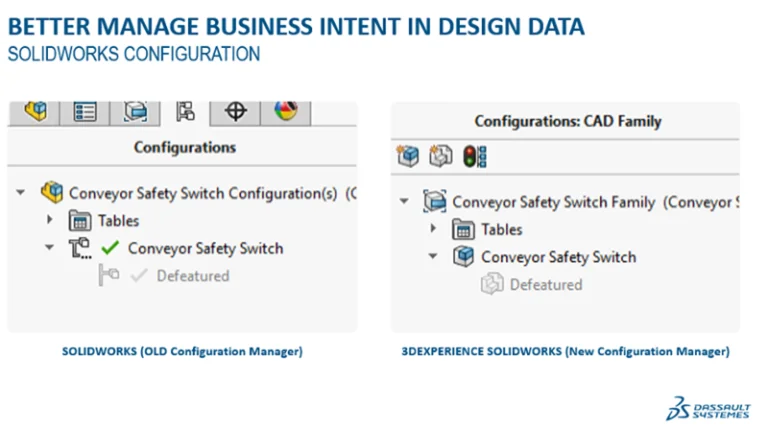Screen dimensions: 768x430
Task: Collapse Conveyor Safety Switch Configuration(s) tree
Action: coord(21,192)
